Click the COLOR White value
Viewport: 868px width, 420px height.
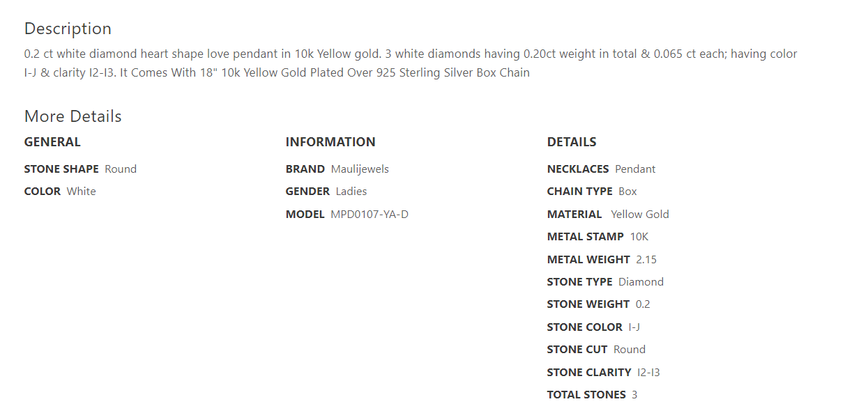(82, 192)
